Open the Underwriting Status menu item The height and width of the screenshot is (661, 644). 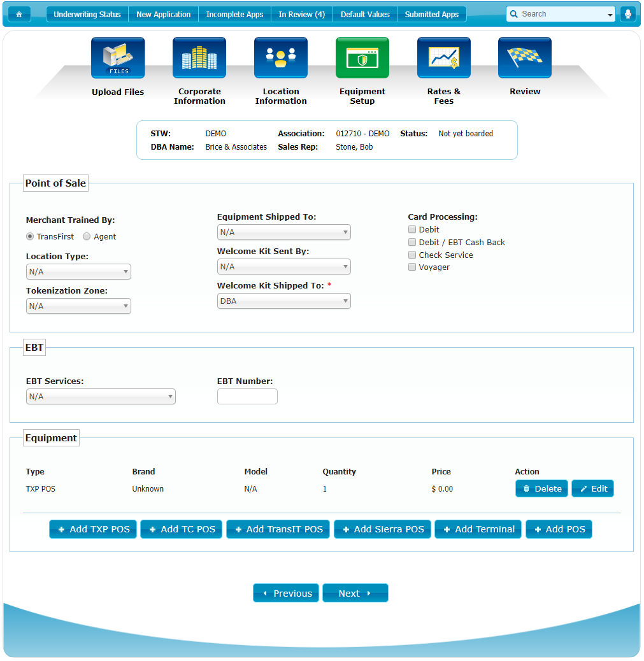point(87,14)
